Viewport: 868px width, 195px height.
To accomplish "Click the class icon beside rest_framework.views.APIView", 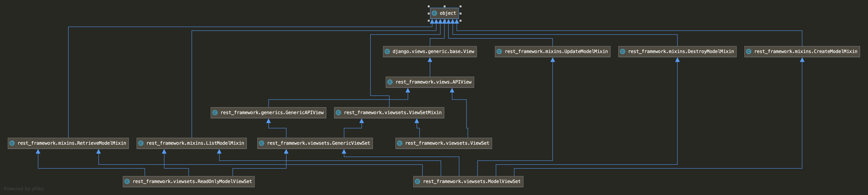I will (x=390, y=82).
